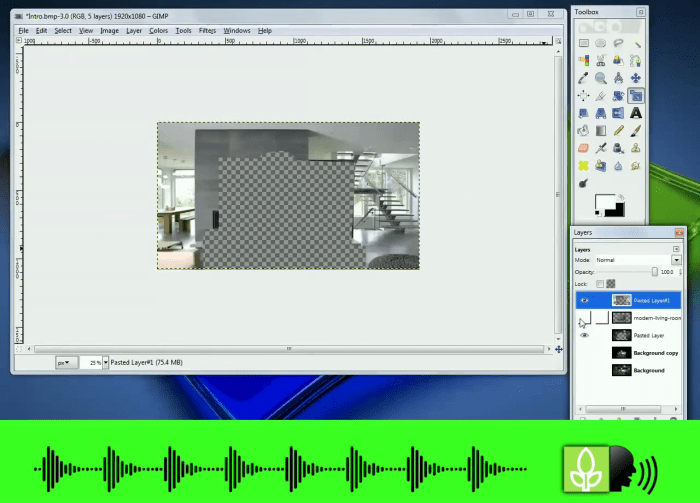Activate the Eraser tool

(x=584, y=147)
